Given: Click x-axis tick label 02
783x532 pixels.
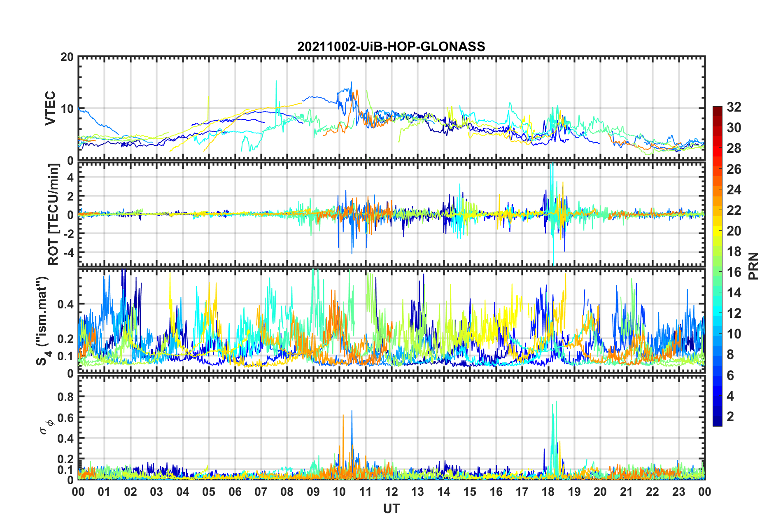Looking at the screenshot, I should pos(130,492).
